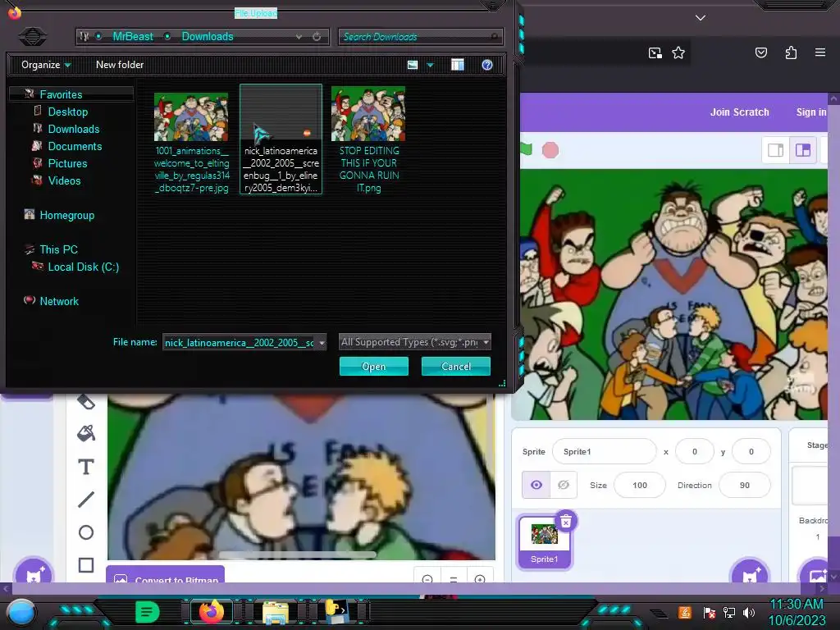The height and width of the screenshot is (630, 840).
Task: Open the Organize menu
Action: 46,65
